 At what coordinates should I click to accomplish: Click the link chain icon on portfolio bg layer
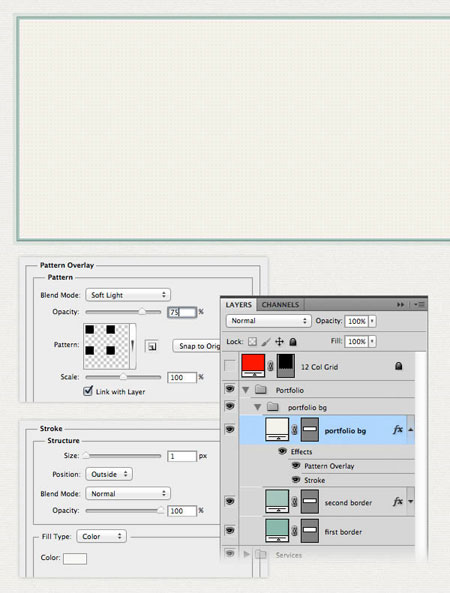[x=295, y=430]
